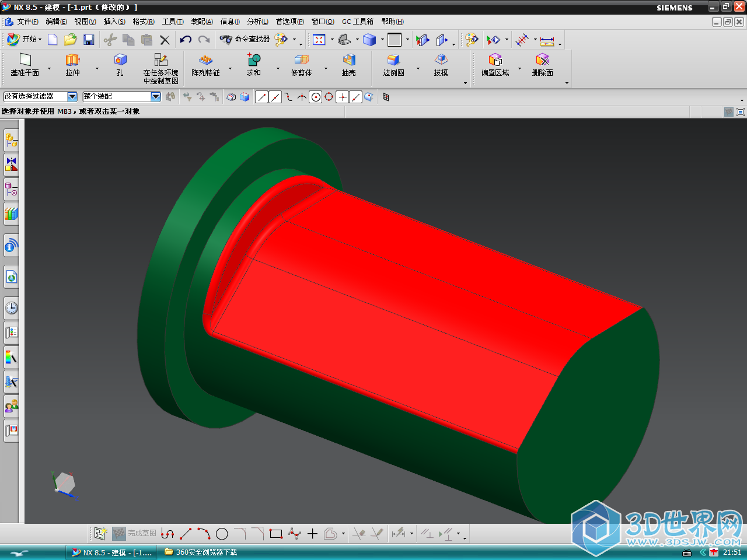Save the part with the floppy icon
The height and width of the screenshot is (560, 747).
tap(89, 39)
